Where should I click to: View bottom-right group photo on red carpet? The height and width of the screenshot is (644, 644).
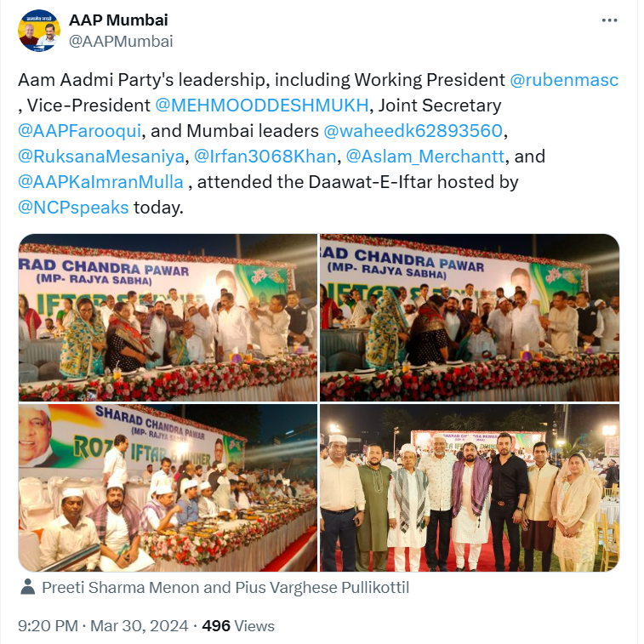pos(470,488)
